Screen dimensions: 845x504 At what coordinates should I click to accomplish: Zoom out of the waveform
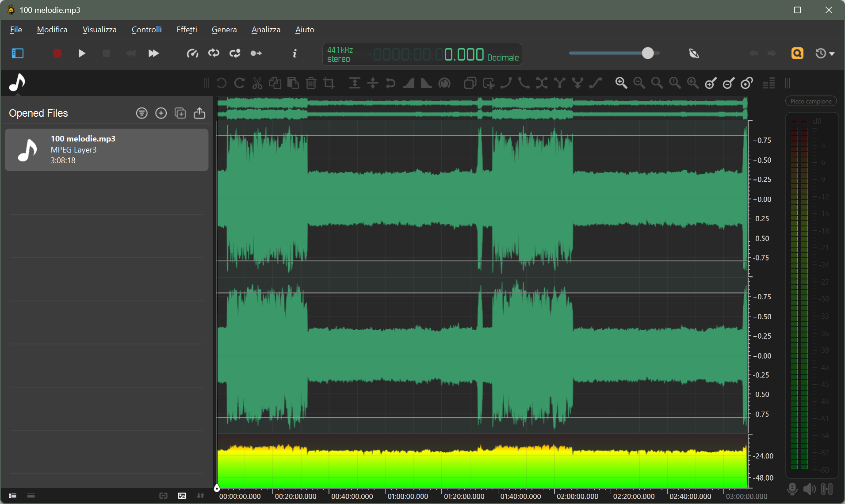tap(639, 83)
